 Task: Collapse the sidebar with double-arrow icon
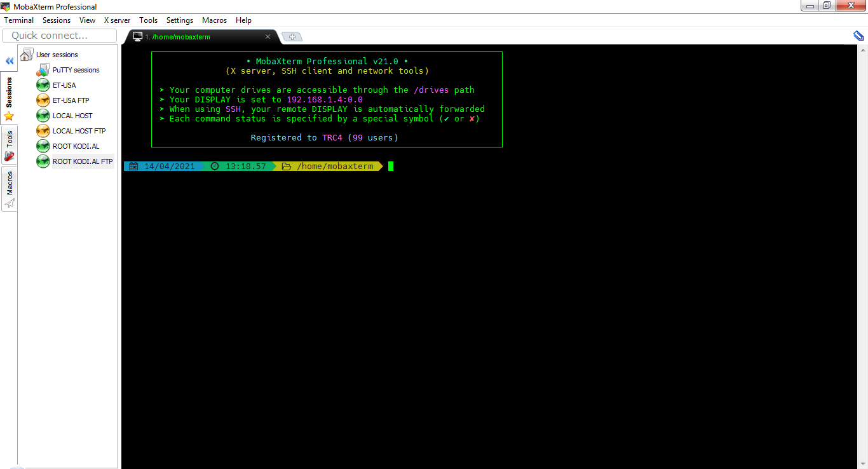pos(10,61)
